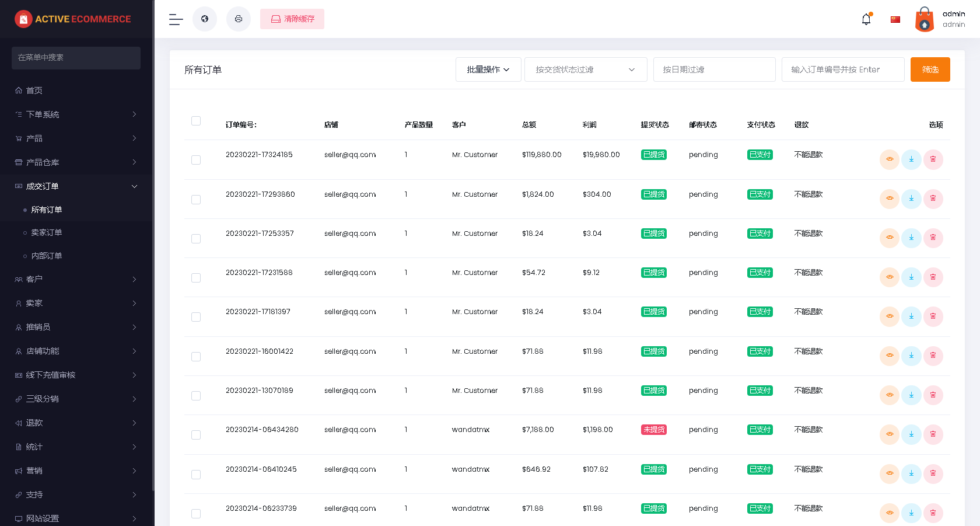Open the globe browse-website icon
The height and width of the screenshot is (526, 980).
click(x=205, y=19)
